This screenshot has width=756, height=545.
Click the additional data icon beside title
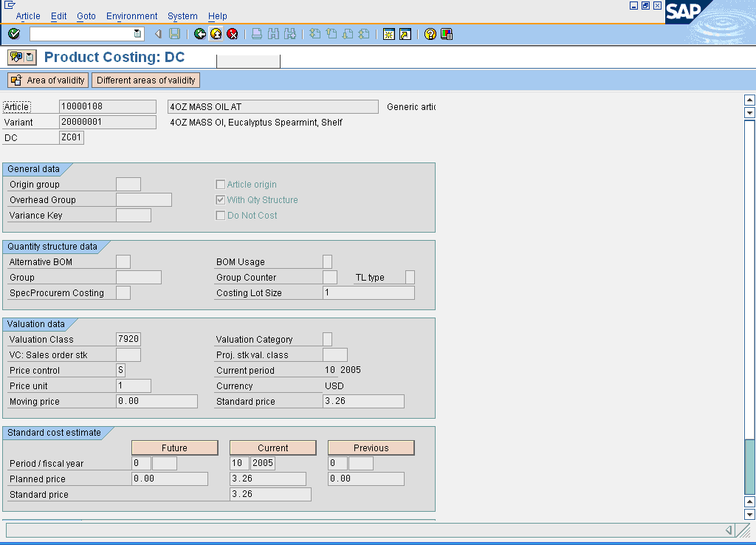coord(16,57)
